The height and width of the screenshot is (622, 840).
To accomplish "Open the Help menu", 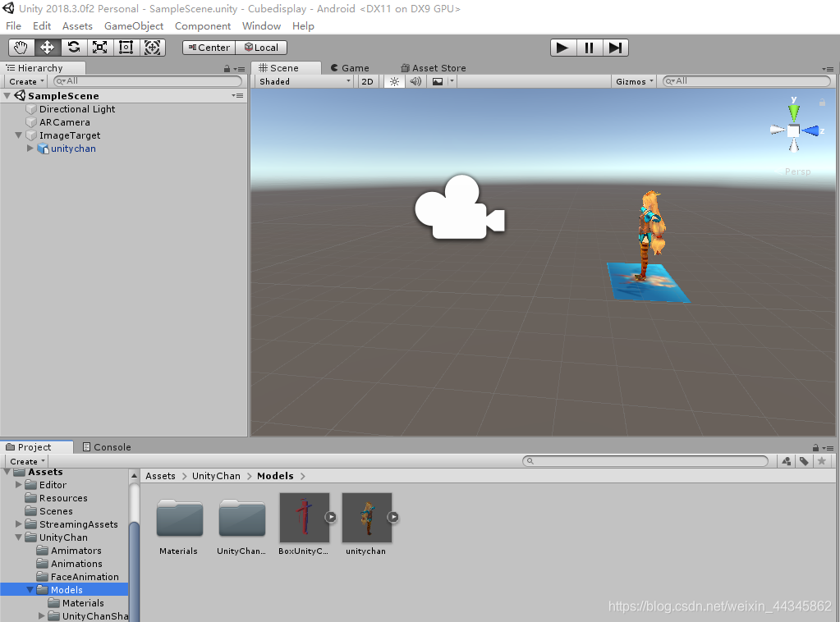I will click(303, 25).
